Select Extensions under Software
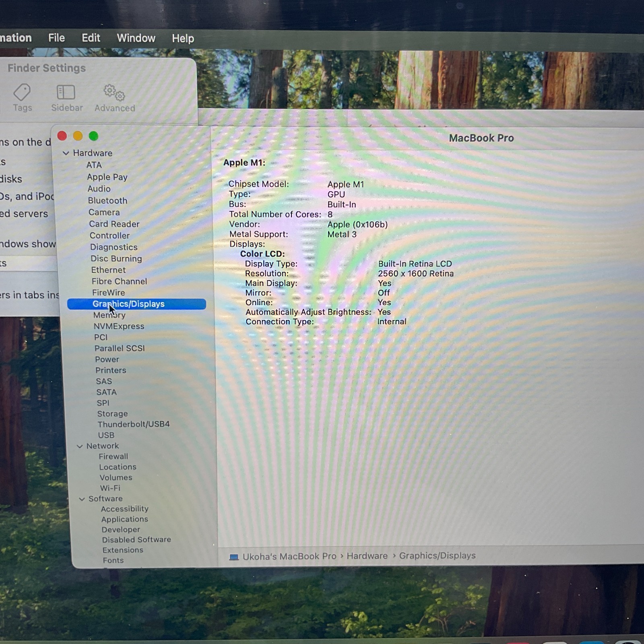Screen dimensions: 644x644 click(x=123, y=550)
